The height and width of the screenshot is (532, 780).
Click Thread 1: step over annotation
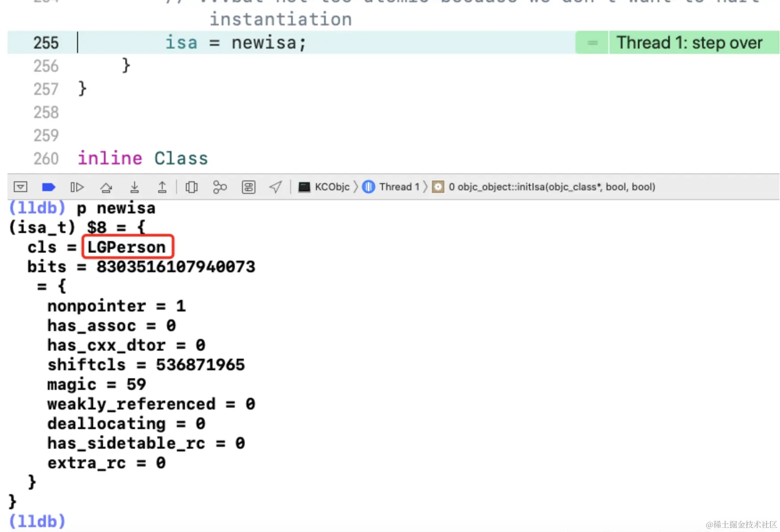689,43
